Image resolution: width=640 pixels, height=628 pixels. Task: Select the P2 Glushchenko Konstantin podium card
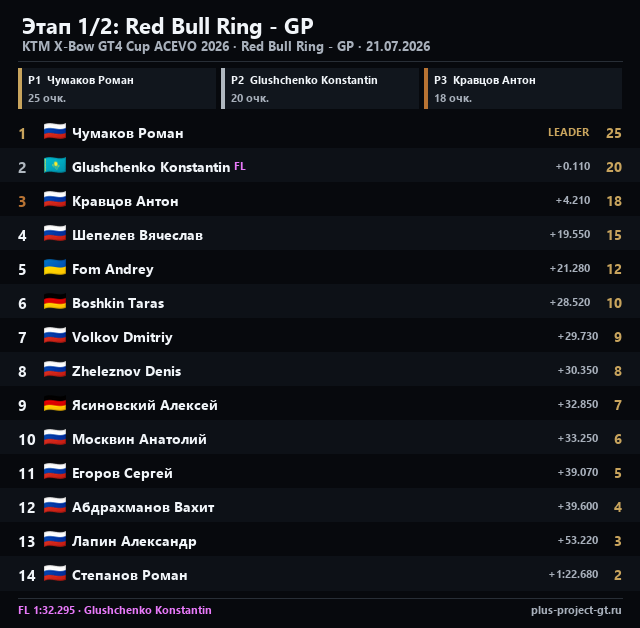320,89
